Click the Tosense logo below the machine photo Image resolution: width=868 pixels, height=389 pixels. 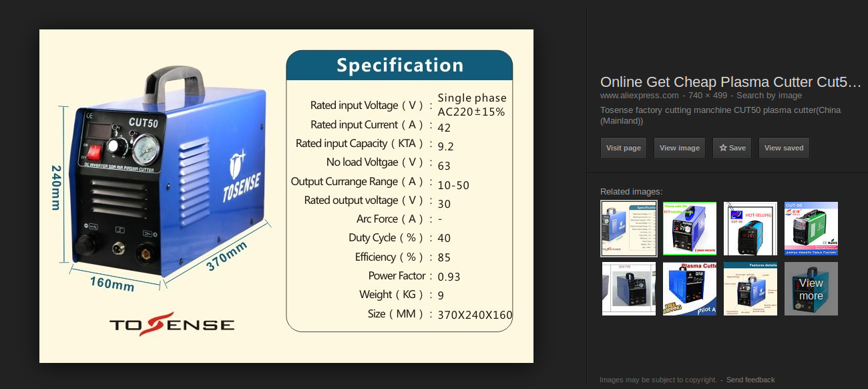click(x=172, y=324)
